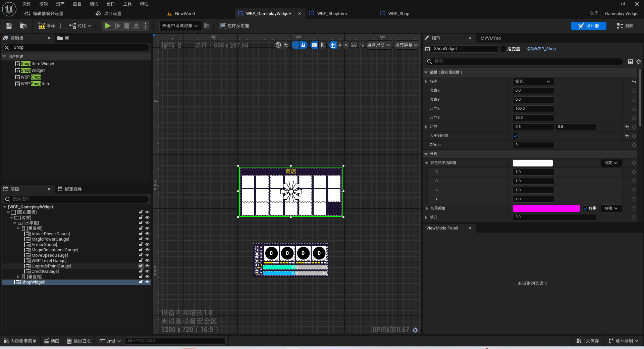The image size is (644, 349).
Task: Open the 内容侧滑菜单 content drawer
Action: pyautogui.click(x=20, y=341)
